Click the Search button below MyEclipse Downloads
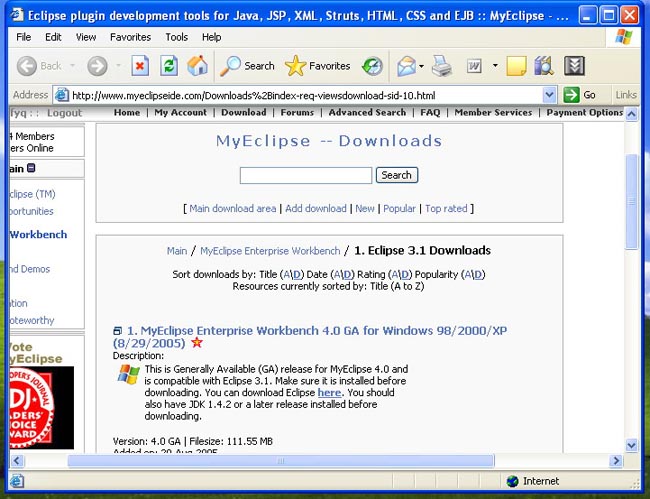650x499 pixels. click(x=396, y=175)
